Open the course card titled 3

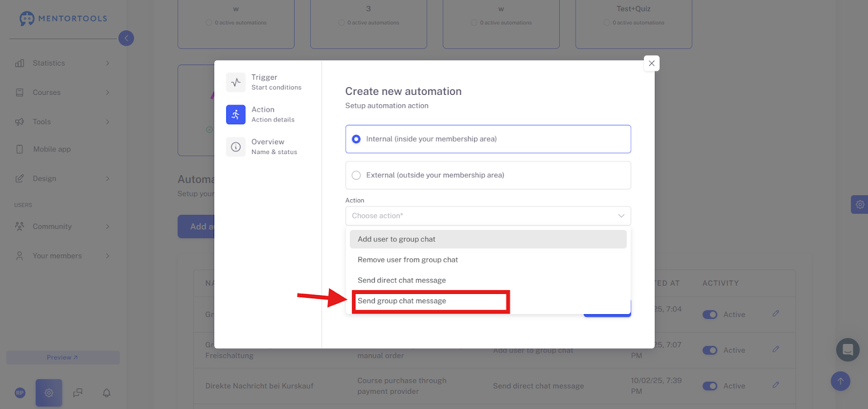point(368,24)
